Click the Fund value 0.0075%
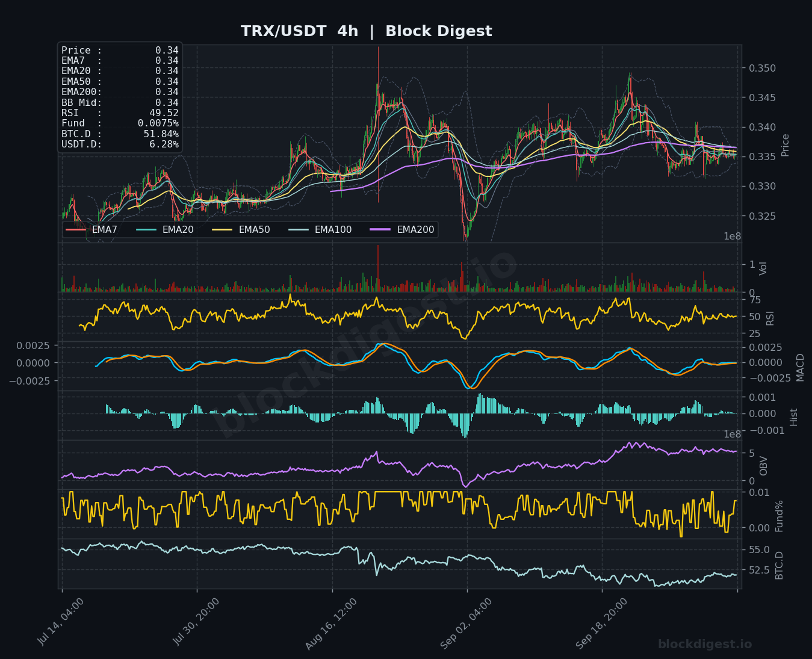Screen dimensions: 812x659 [x=158, y=123]
